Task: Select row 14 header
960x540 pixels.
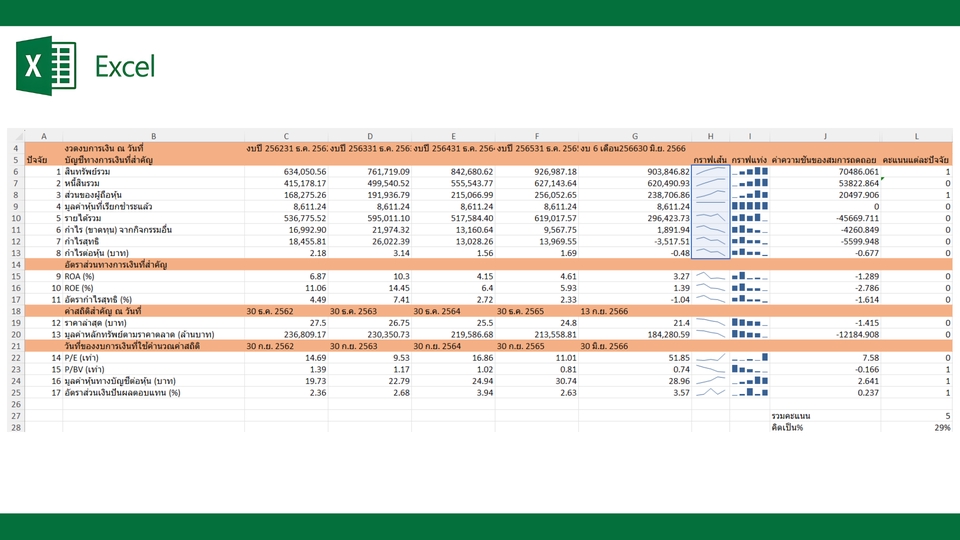Action: tap(16, 264)
